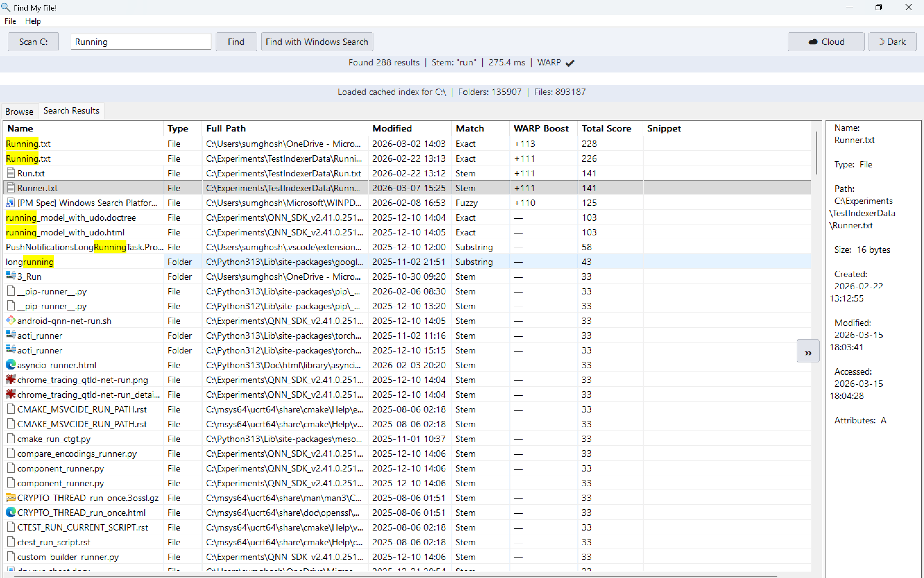Click the Find My File app icon in title bar
924x578 pixels.
[x=5, y=7]
